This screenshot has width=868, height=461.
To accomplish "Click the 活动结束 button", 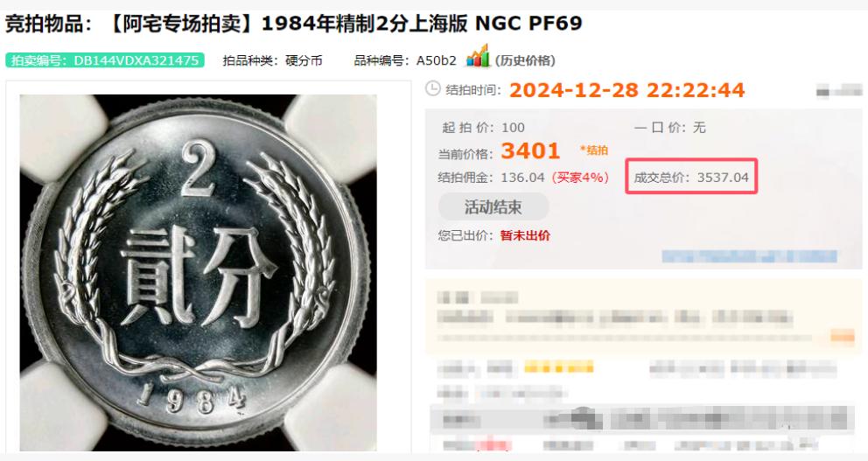I will [493, 207].
